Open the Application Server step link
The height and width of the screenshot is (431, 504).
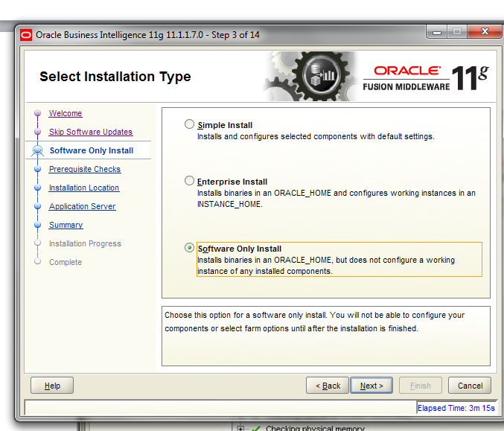click(x=83, y=206)
